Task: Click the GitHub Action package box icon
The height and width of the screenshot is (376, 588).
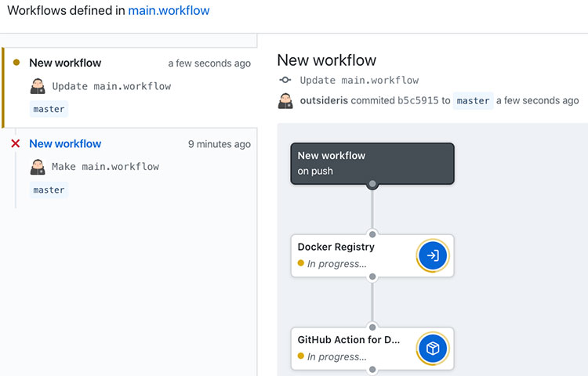Action: click(x=433, y=349)
